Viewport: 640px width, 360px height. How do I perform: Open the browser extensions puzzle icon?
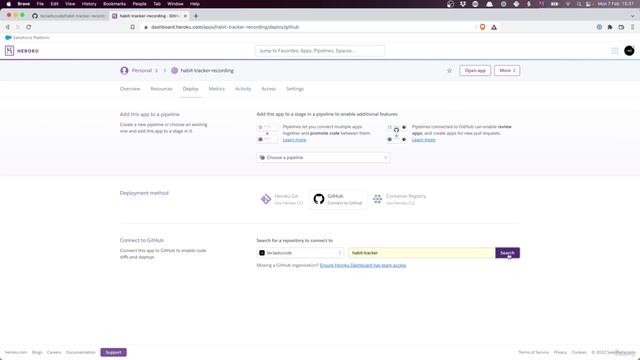[x=610, y=27]
